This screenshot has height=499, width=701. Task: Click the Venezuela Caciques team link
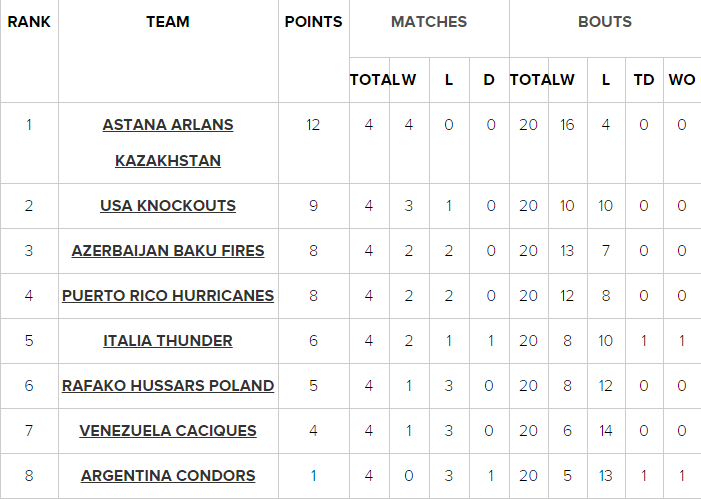click(168, 431)
